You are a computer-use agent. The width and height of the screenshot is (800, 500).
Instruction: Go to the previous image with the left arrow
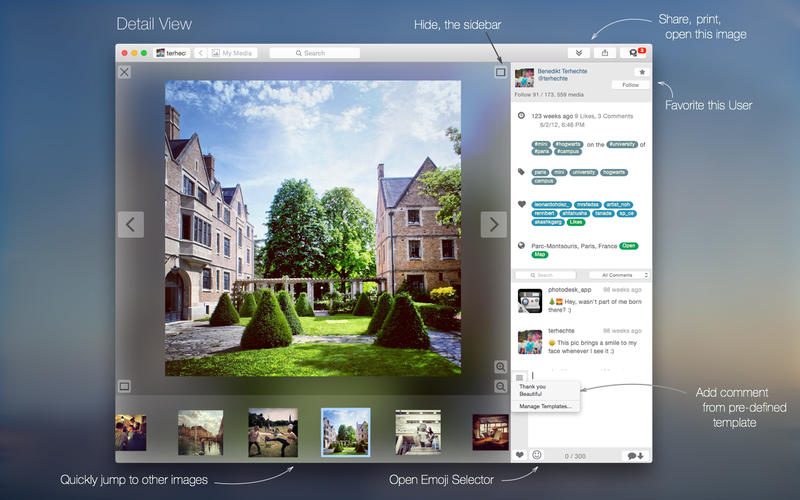pos(130,224)
